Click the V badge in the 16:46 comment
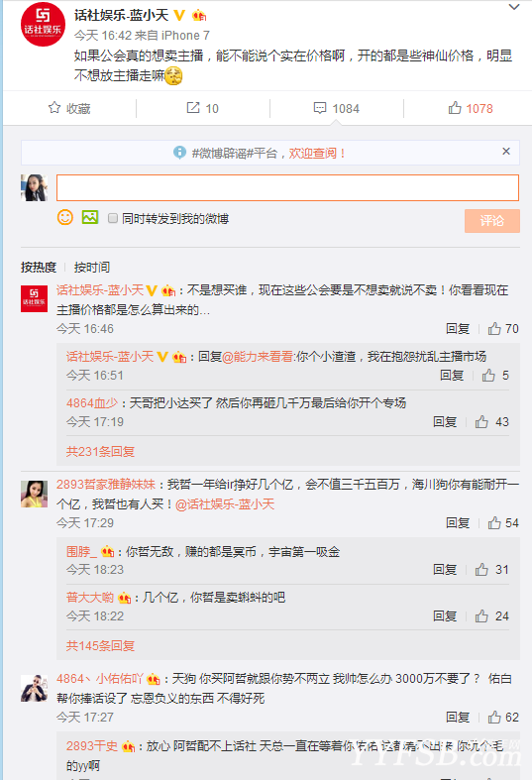This screenshot has width=532, height=780. [x=152, y=290]
